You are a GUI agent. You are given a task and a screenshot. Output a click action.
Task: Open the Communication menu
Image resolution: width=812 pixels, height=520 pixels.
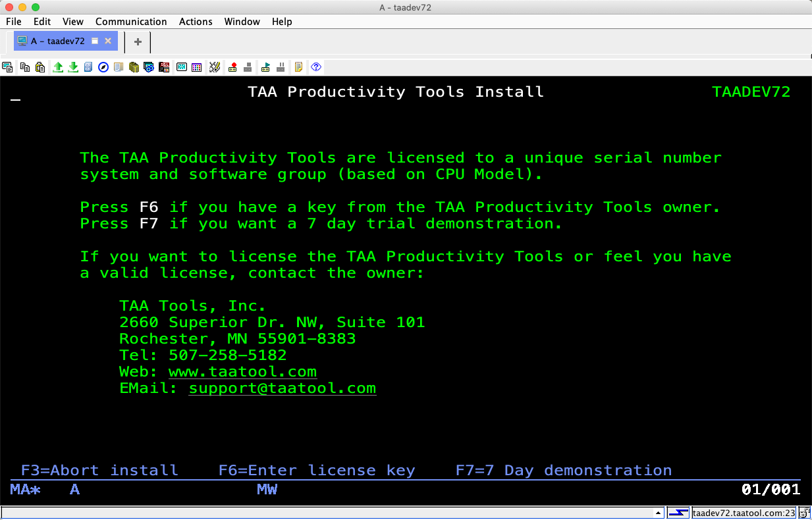(x=131, y=22)
